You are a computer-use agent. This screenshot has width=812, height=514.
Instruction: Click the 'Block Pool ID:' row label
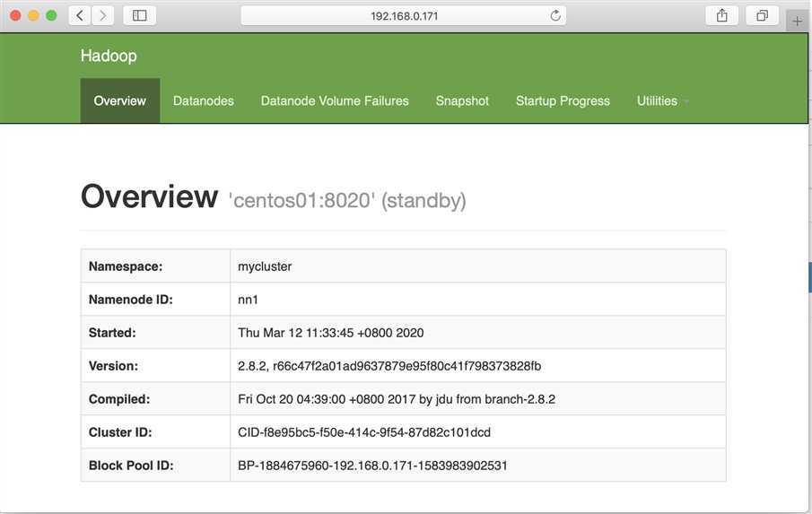[131, 466]
